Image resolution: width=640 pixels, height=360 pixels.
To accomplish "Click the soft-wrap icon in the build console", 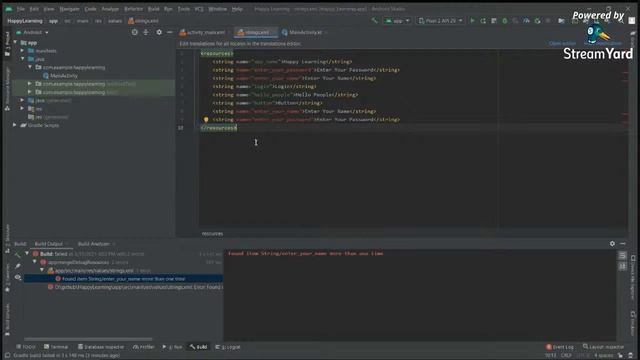I will (x=622, y=256).
